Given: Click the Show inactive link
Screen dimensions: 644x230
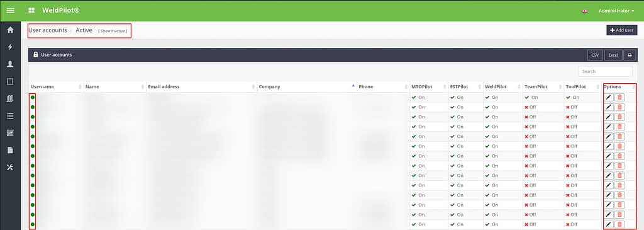Looking at the screenshot, I should [113, 31].
